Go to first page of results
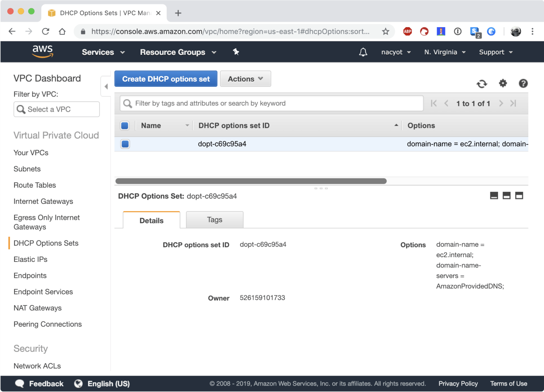This screenshot has height=392, width=544. (x=434, y=103)
